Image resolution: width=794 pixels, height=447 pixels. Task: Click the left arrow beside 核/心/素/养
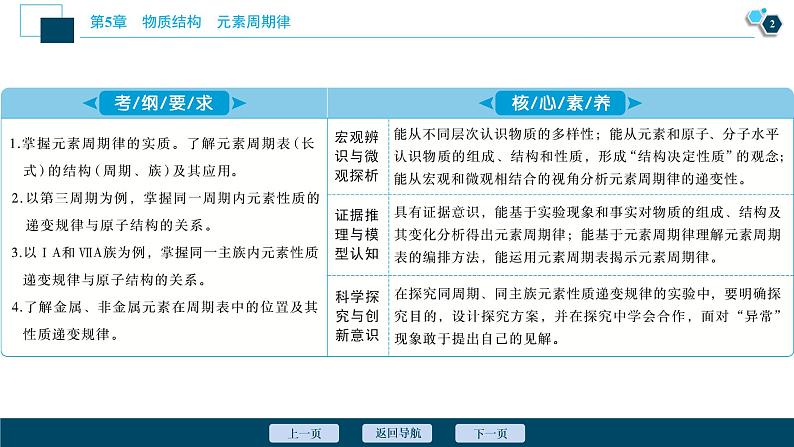coord(486,103)
